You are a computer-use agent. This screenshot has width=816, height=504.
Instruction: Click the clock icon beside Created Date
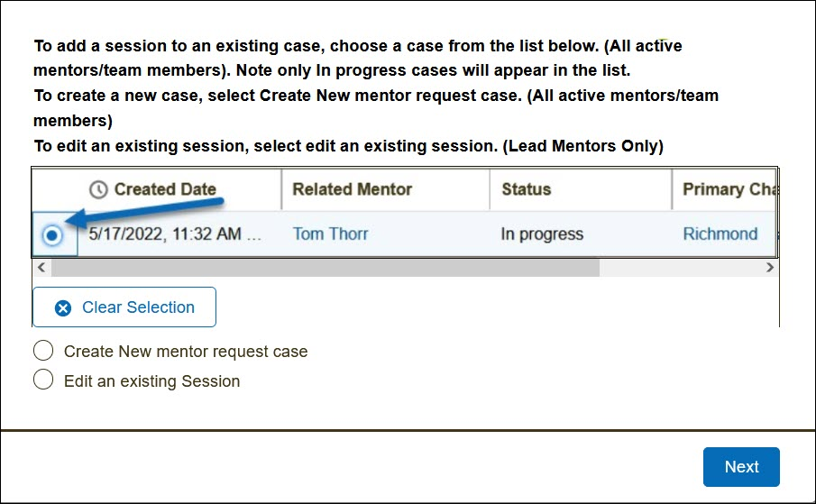98,189
